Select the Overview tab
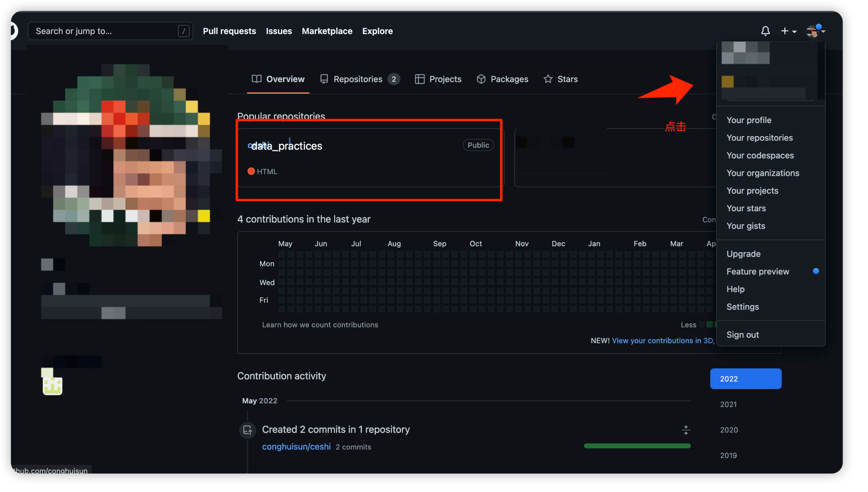 (278, 79)
